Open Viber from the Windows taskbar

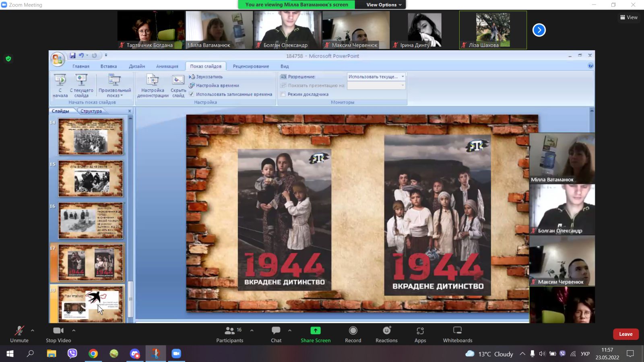(72, 354)
